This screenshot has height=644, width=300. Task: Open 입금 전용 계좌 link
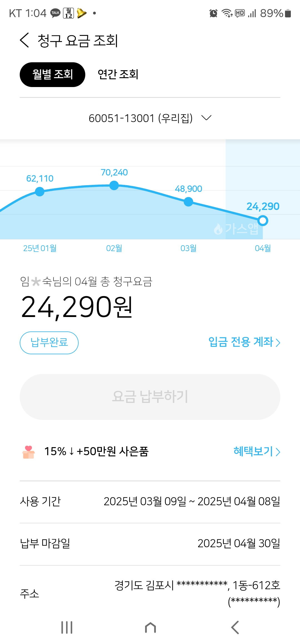tap(244, 342)
